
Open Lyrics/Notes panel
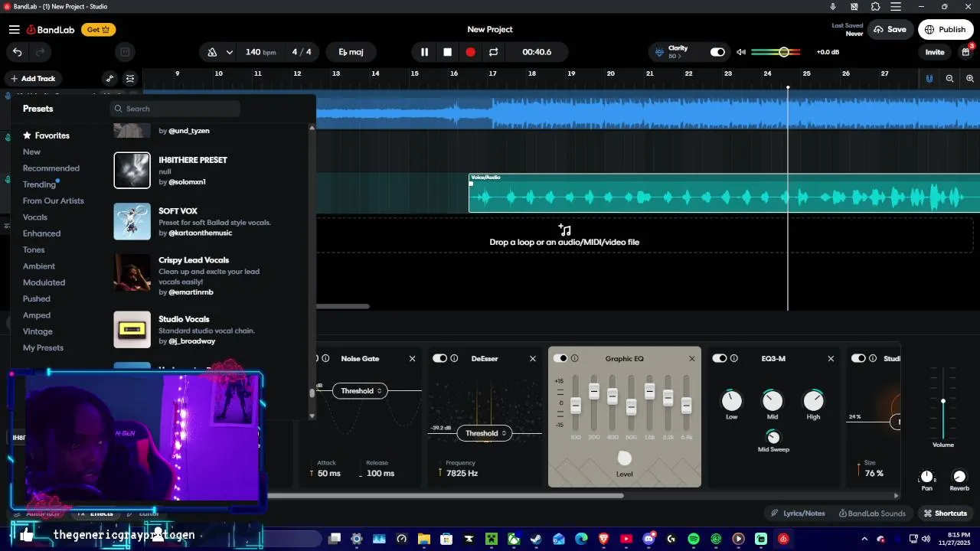799,514
